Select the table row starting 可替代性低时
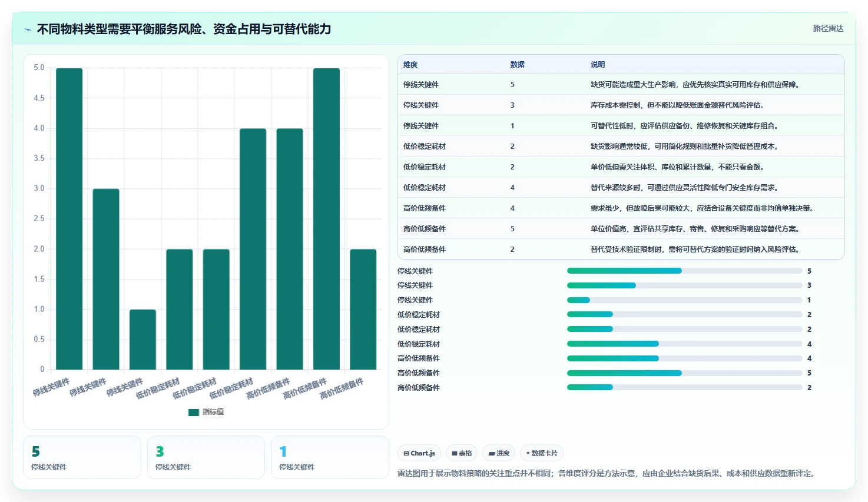 (621, 126)
